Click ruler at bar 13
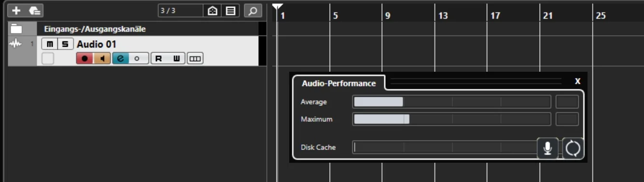This screenshot has height=182, width=644. 443,16
